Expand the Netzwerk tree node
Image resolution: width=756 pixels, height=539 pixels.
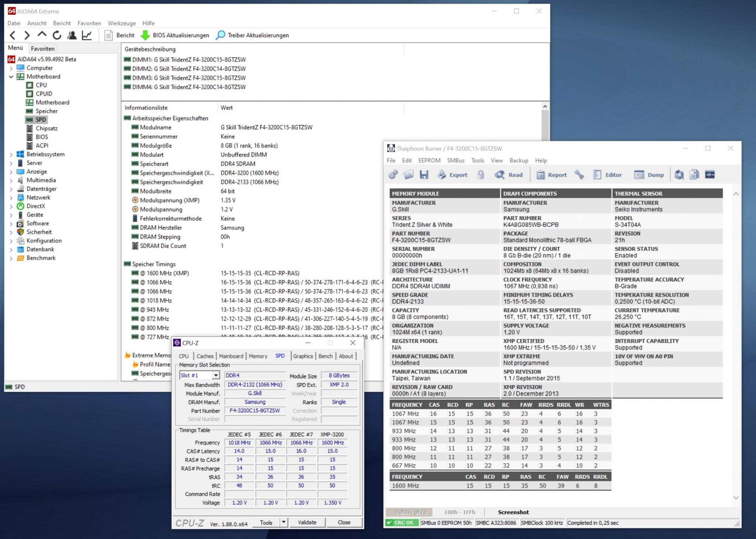point(11,198)
